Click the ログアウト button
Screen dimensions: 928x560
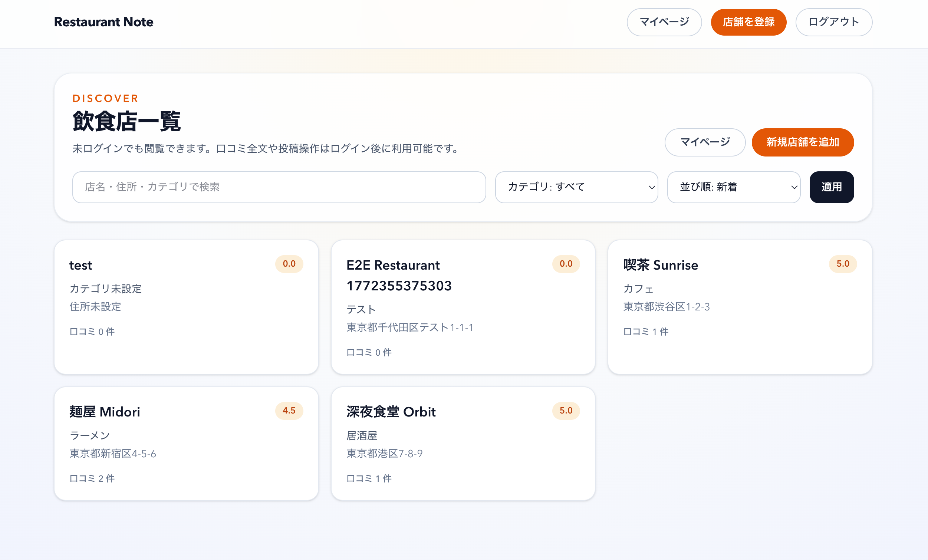pos(833,22)
